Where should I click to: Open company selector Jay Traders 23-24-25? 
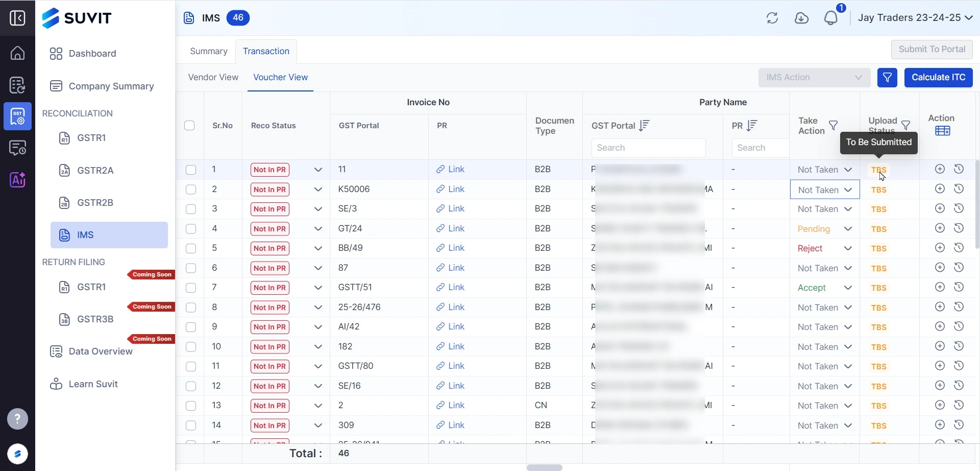pyautogui.click(x=915, y=18)
